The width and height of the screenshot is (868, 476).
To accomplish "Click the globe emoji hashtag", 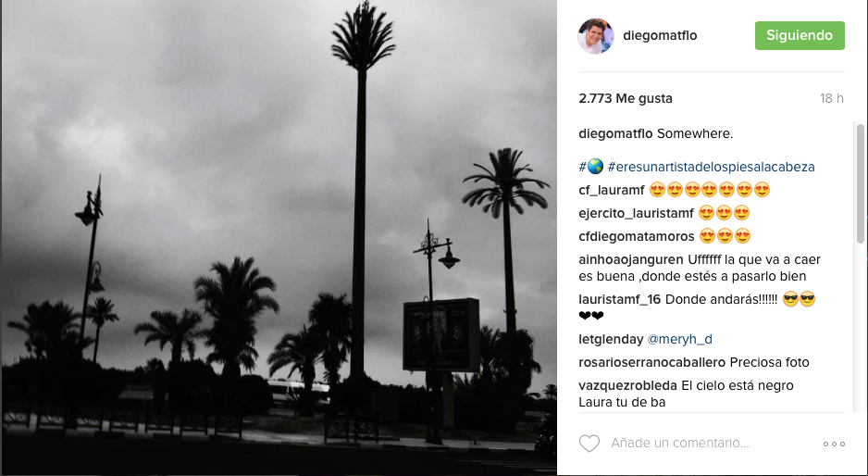I will click(590, 167).
